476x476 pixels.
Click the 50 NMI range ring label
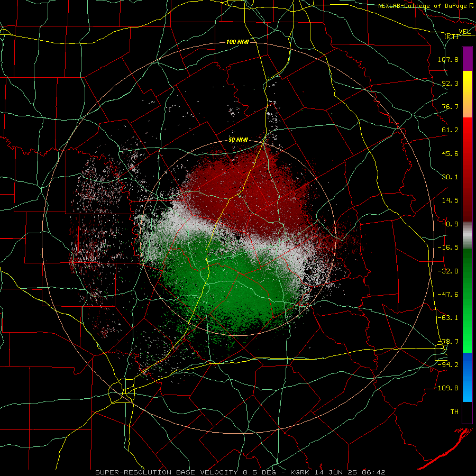pyautogui.click(x=238, y=140)
